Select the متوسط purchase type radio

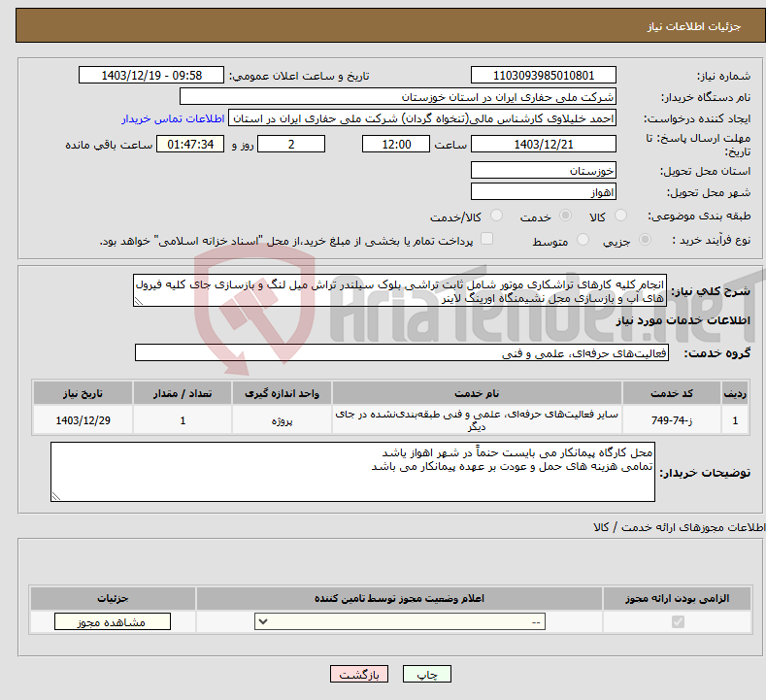583,240
